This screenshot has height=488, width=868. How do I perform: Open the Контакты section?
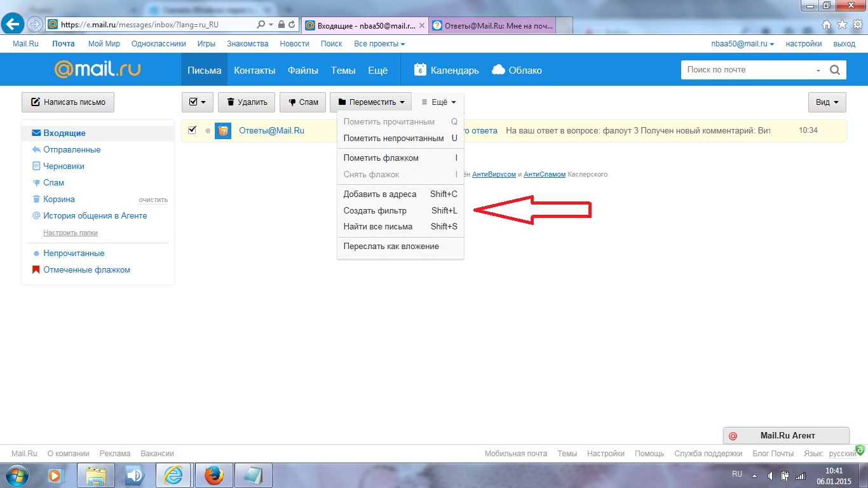[x=255, y=70]
